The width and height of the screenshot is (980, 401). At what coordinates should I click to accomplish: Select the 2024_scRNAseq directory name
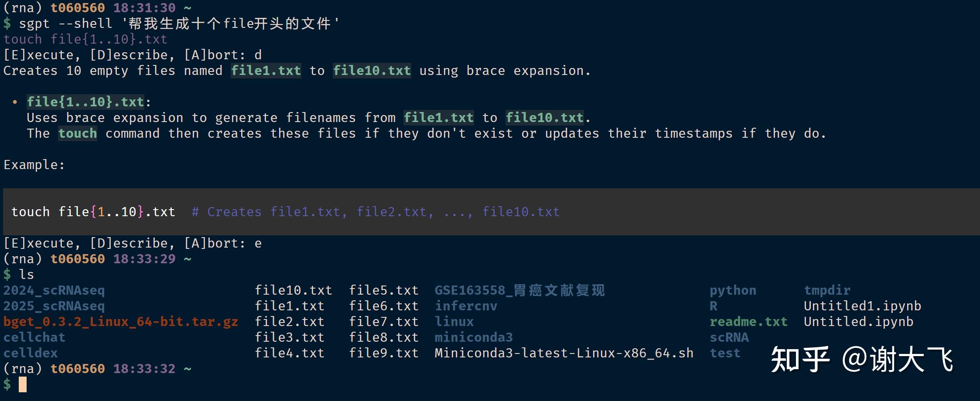54,290
